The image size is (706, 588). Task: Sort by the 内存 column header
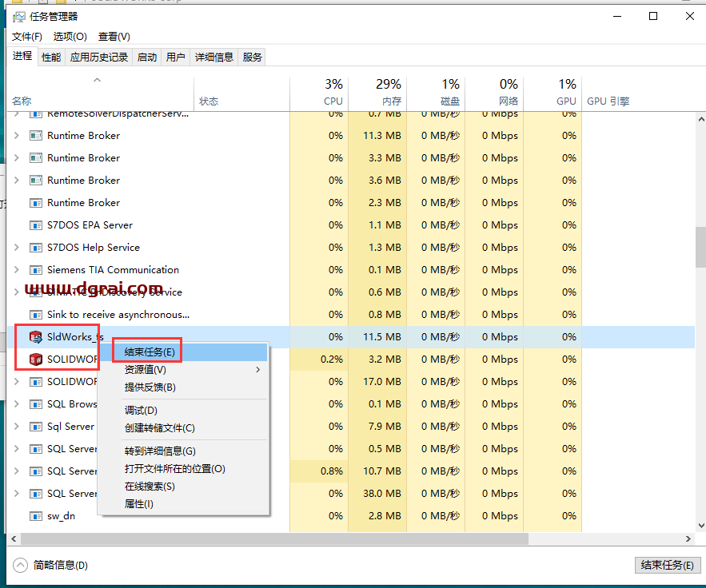[377, 94]
